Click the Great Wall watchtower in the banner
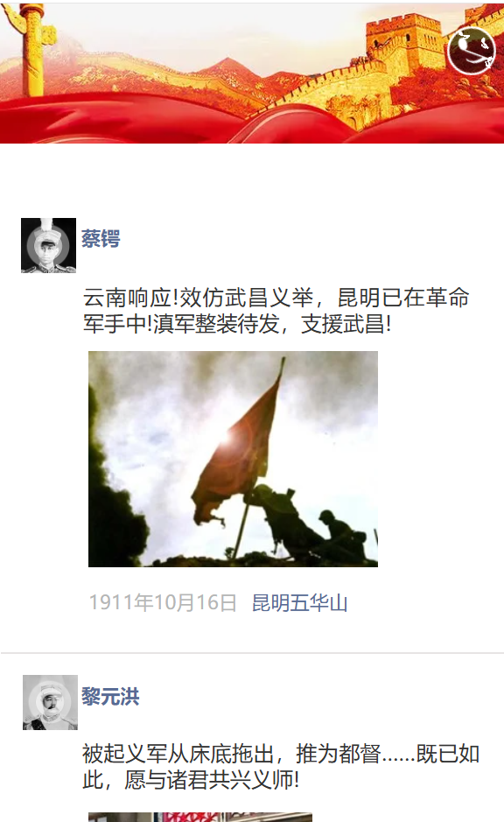The image size is (504, 822). (403, 45)
